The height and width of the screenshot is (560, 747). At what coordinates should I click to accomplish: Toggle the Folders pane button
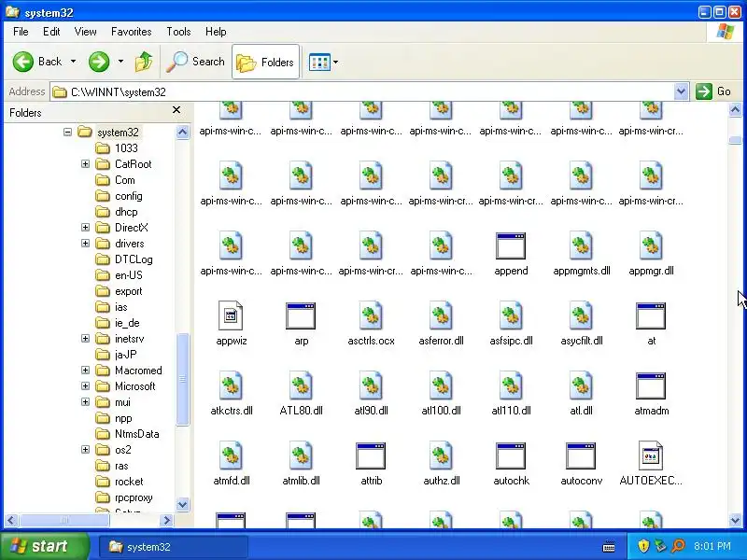[265, 62]
